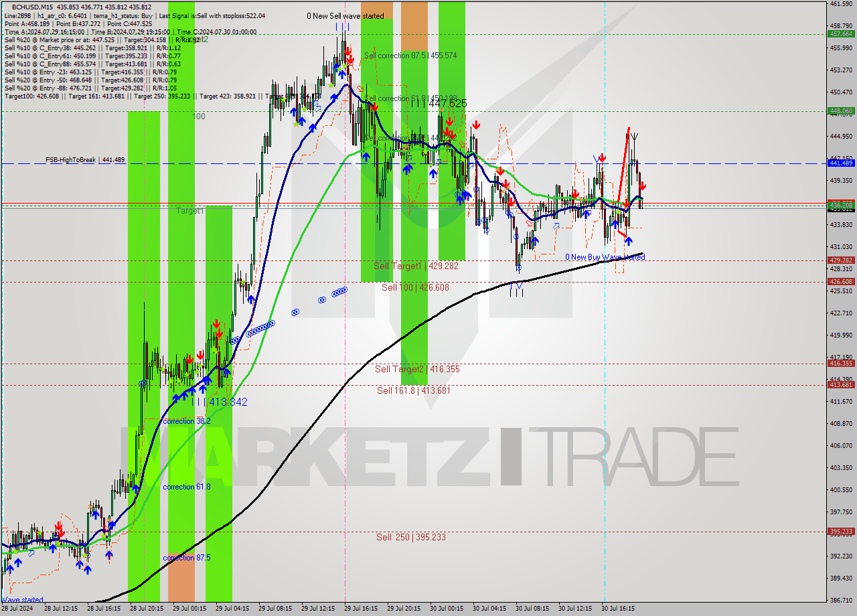Click the red 395.233 price tag
857x616 pixels.
(841, 532)
